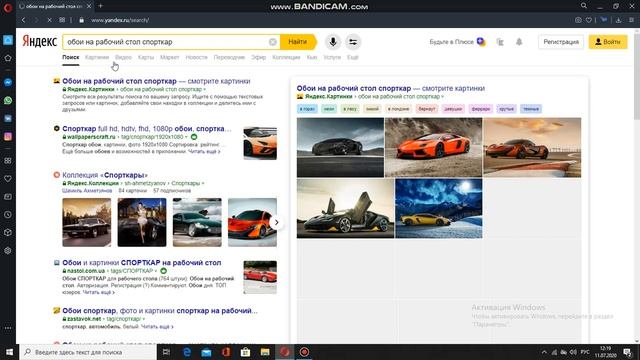Click the Регистрация button
Viewport: 640px width, 360px height.
coord(561,42)
